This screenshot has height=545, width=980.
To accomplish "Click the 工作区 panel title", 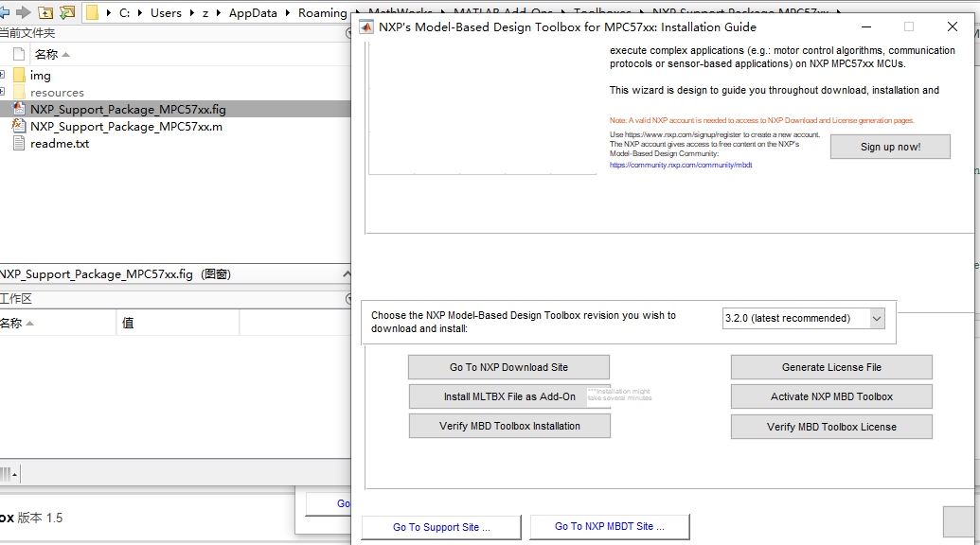I will 16,299.
